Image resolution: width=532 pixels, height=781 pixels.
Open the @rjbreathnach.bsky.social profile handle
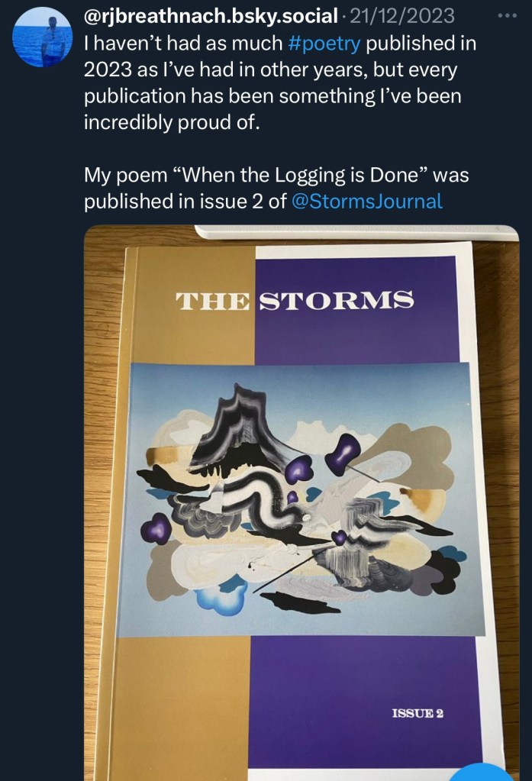209,15
